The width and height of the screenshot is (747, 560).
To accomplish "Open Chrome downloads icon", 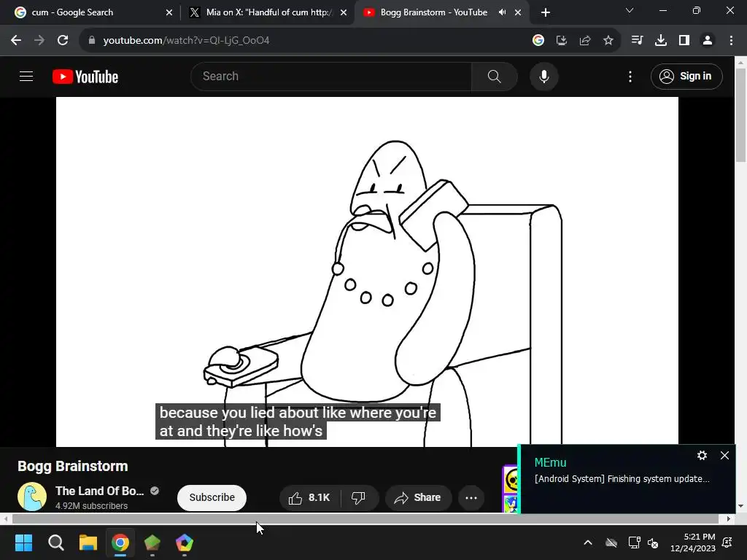I will coord(660,41).
